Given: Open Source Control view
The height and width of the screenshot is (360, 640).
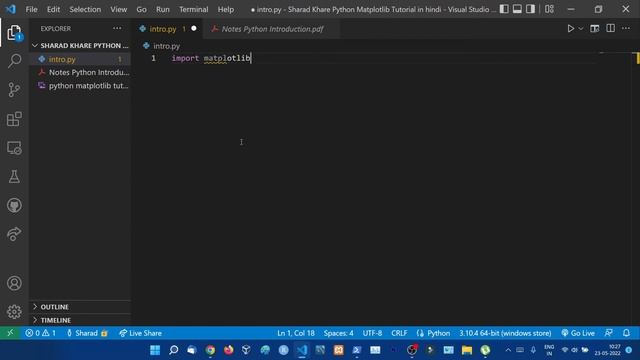Looking at the screenshot, I should click(14, 90).
